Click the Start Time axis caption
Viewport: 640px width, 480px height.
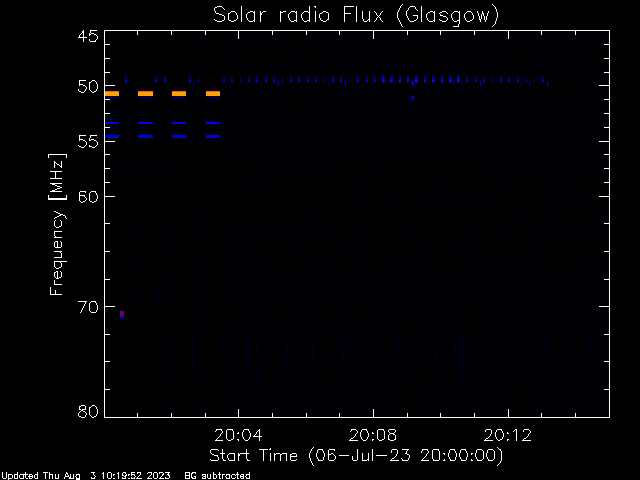click(x=356, y=455)
